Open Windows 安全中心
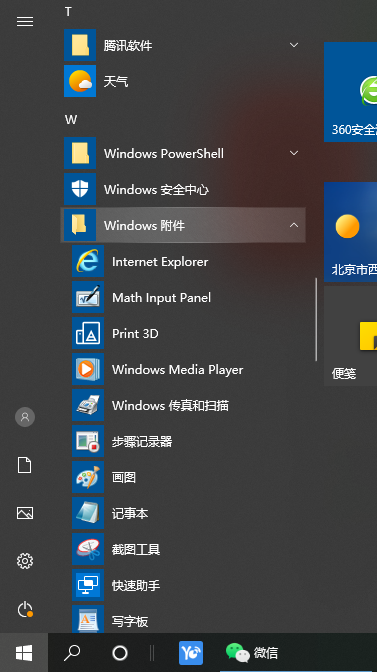377x672 pixels. coord(183,189)
